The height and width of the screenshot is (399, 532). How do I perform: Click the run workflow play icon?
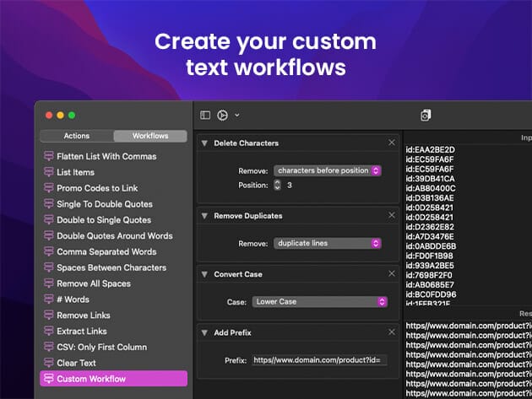(222, 115)
